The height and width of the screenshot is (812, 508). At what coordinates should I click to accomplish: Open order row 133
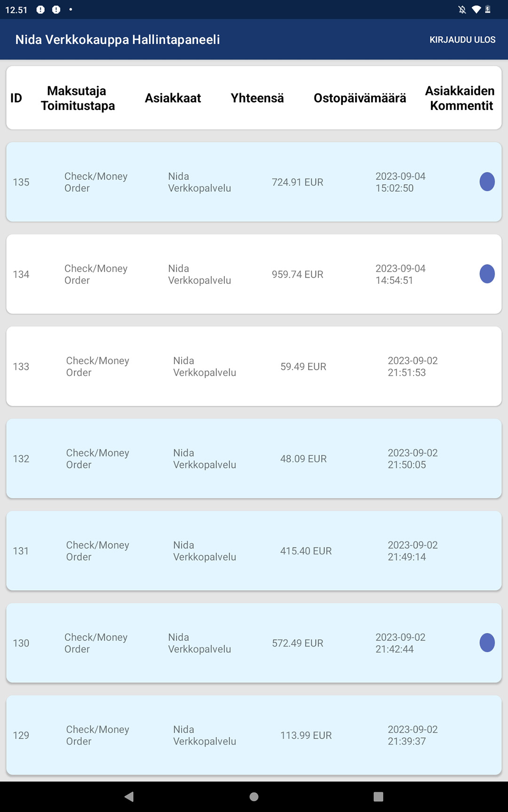(x=254, y=367)
